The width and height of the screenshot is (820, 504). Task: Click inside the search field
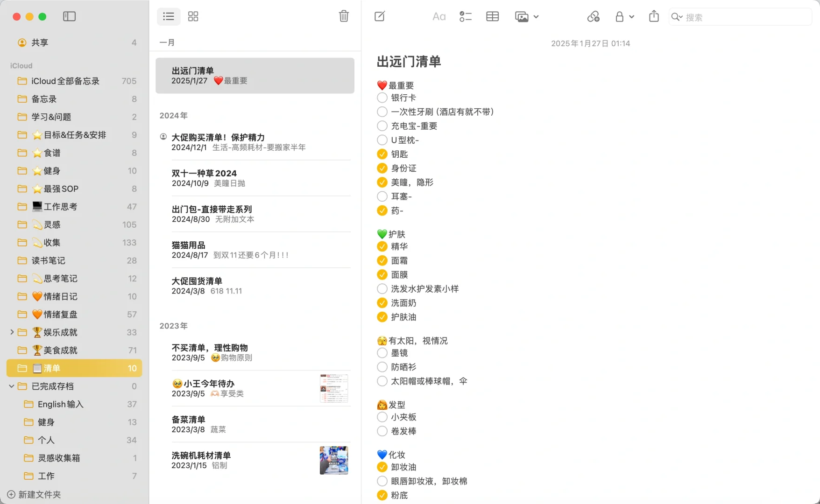(x=738, y=17)
